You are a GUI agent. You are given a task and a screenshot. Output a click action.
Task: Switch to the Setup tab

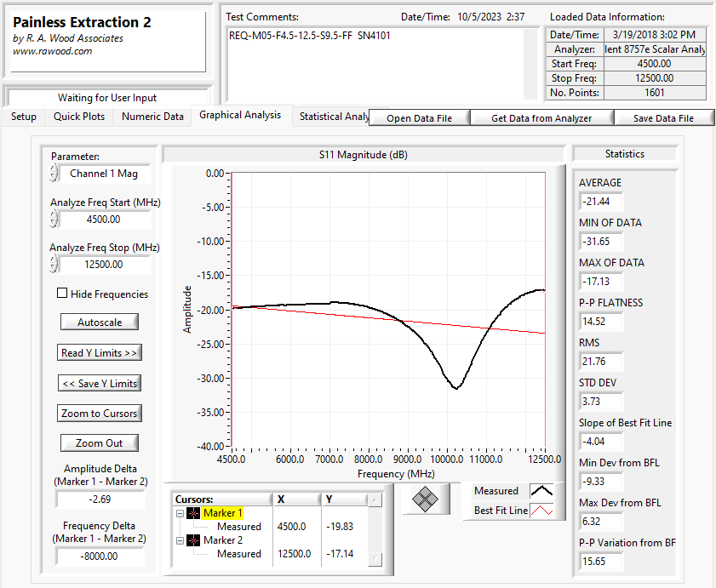tap(24, 117)
